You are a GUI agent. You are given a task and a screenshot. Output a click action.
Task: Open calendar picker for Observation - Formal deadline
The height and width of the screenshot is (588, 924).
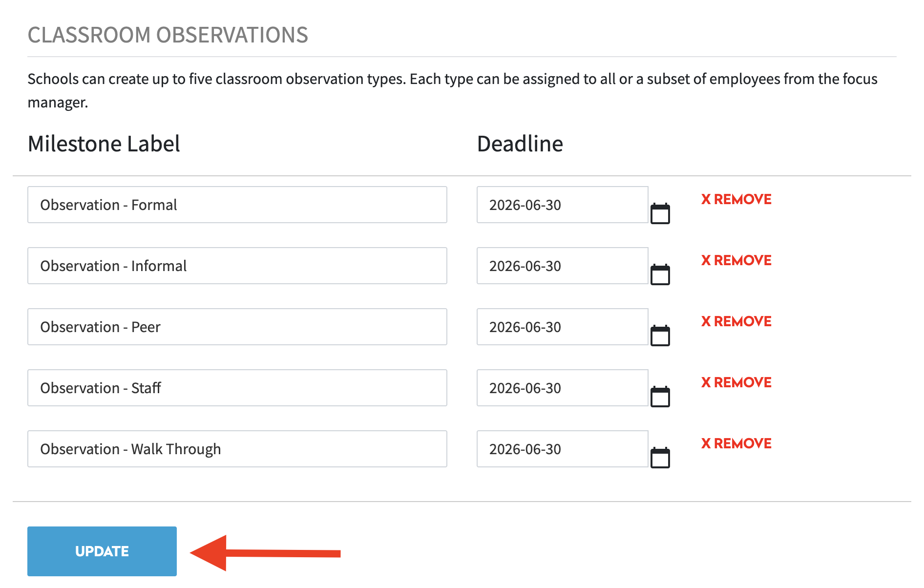660,214
